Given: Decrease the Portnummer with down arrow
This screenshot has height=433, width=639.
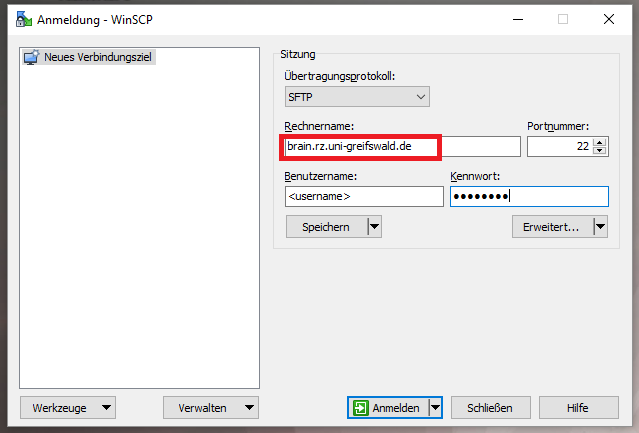Looking at the screenshot, I should tap(600, 151).
